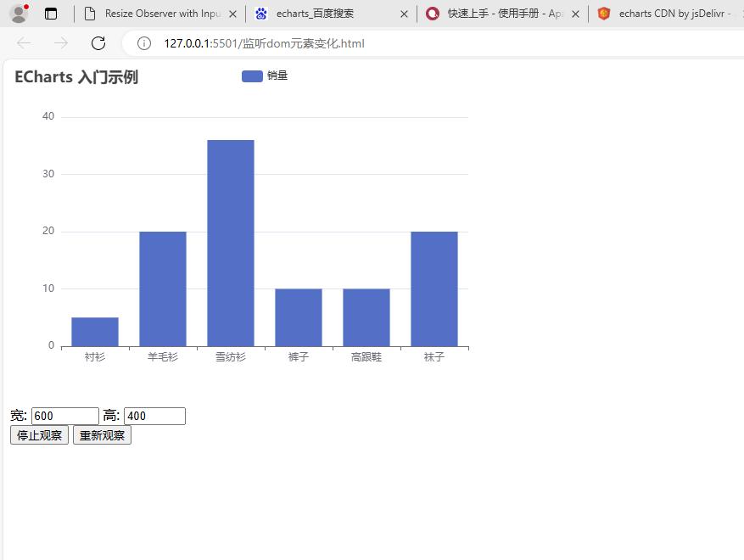Screen dimensions: 744x560
Task: Click the Baidu favicon on the search tab
Action: tap(260, 14)
